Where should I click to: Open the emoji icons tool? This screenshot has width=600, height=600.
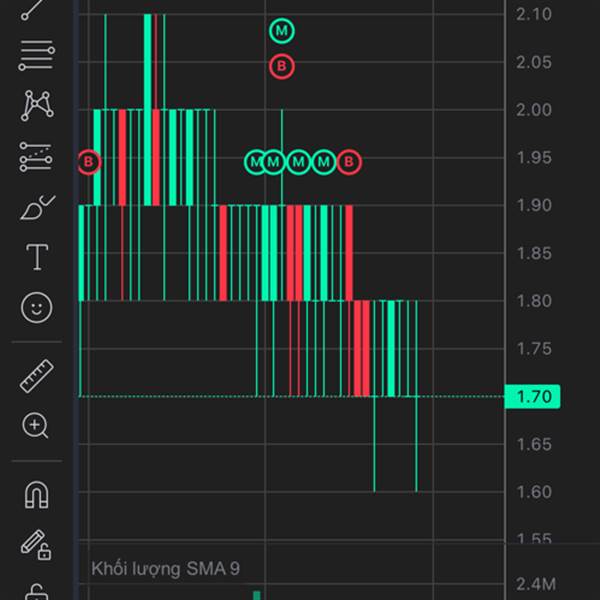(37, 307)
